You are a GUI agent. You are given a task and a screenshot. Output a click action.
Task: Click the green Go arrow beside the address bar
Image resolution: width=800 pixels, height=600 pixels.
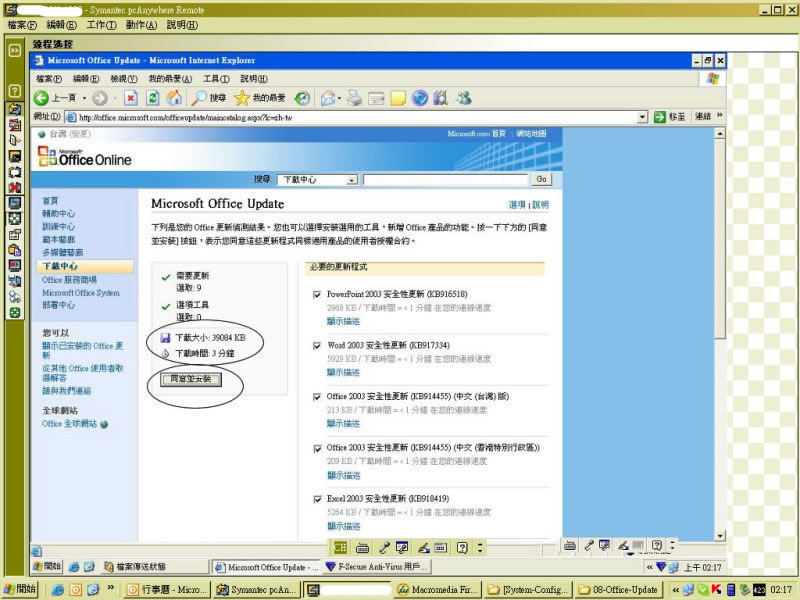[x=660, y=117]
